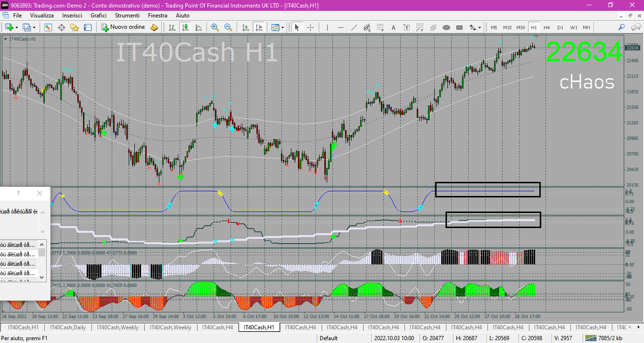
Task: Switch to bar chart display
Action: [x=172, y=27]
